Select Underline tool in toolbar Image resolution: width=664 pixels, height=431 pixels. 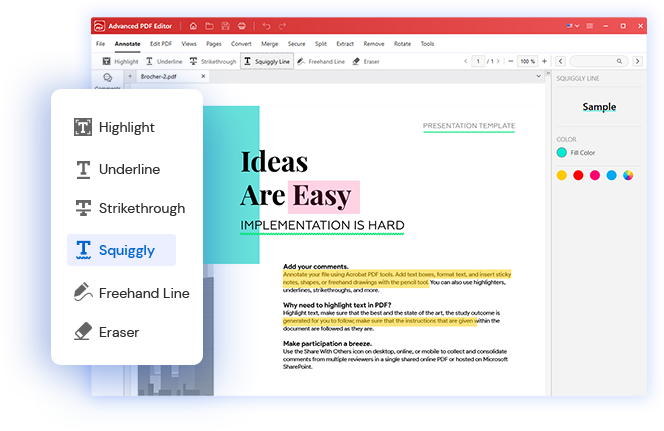[164, 61]
